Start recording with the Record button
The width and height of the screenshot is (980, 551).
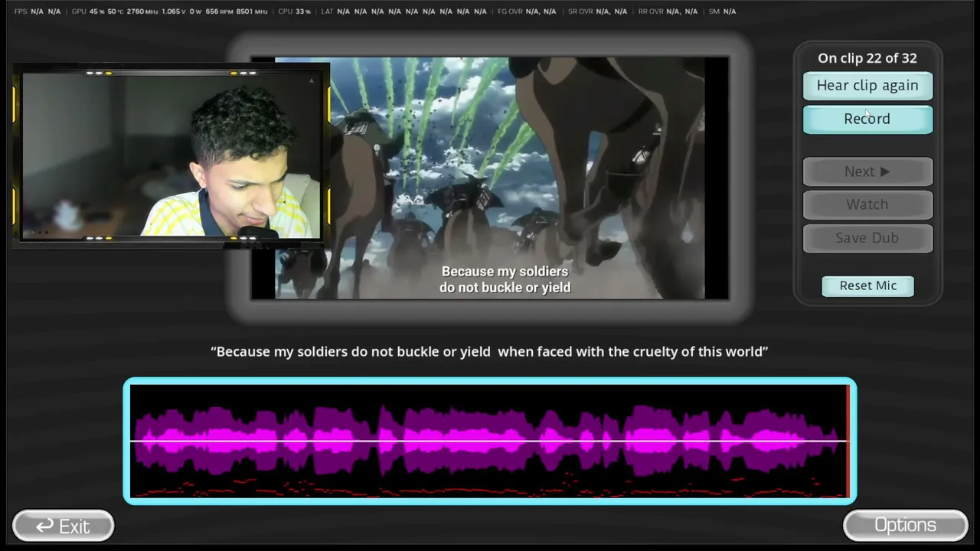click(867, 119)
